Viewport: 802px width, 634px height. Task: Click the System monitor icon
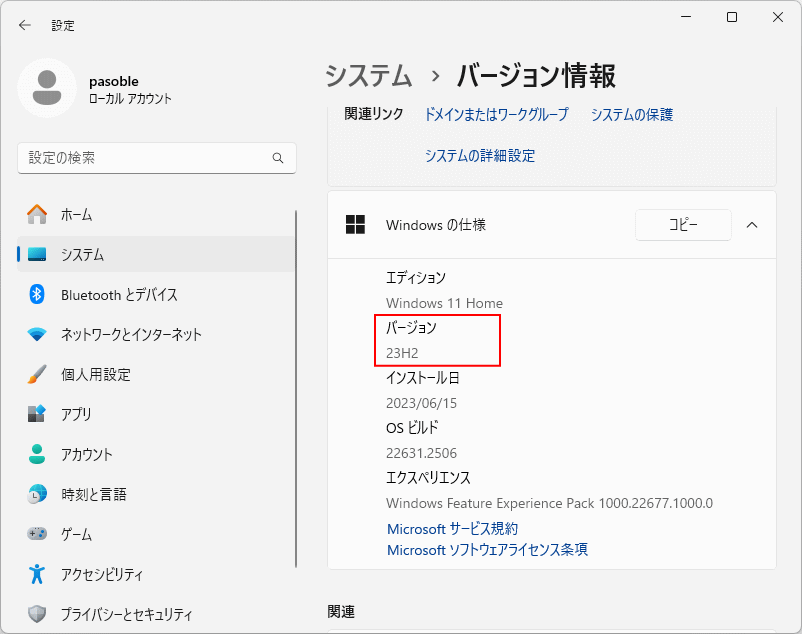point(37,254)
